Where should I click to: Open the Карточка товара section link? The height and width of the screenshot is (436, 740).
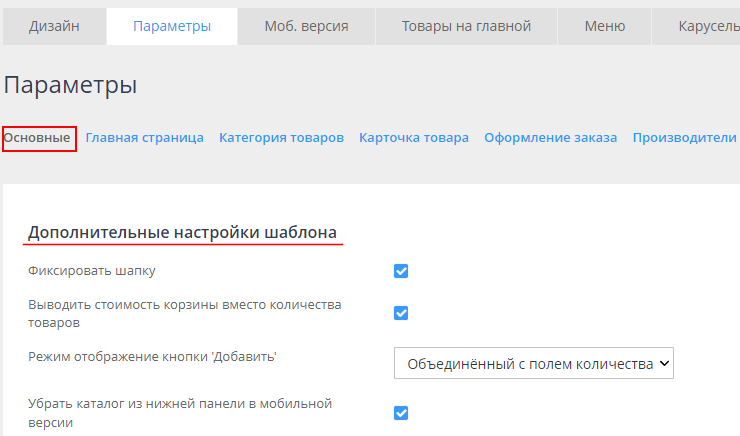(x=414, y=138)
